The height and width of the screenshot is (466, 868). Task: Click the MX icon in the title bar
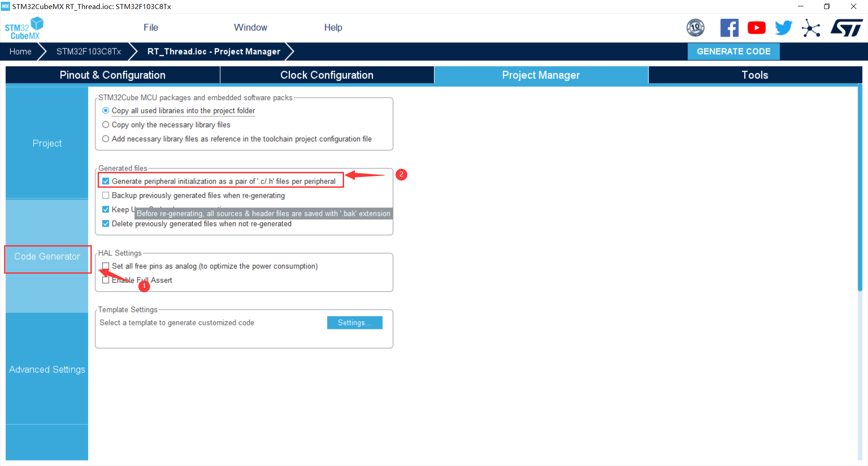tap(5, 6)
